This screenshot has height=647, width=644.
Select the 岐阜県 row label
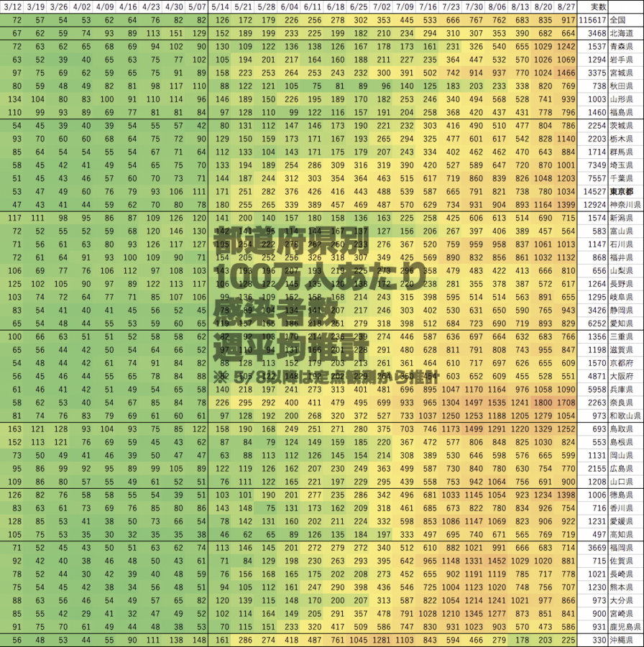coord(621,297)
